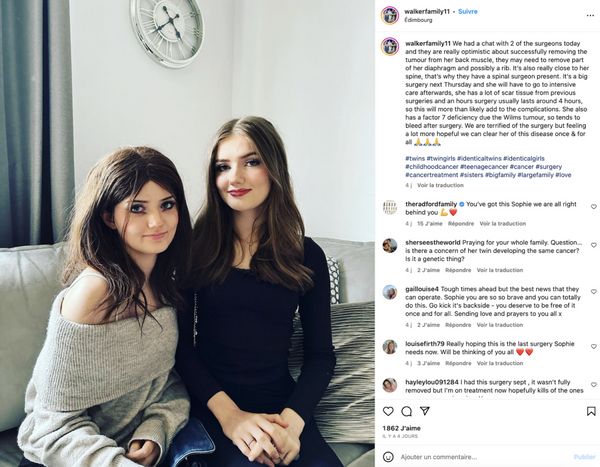The height and width of the screenshot is (467, 600).
Task: Like the post with the heart icon
Action: click(x=388, y=411)
